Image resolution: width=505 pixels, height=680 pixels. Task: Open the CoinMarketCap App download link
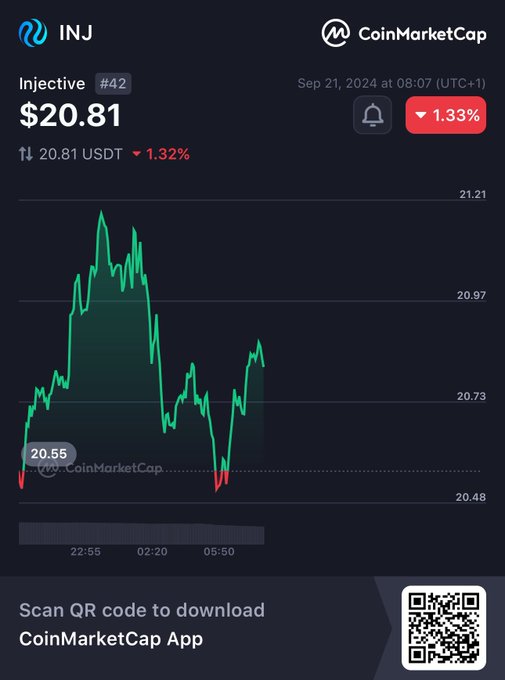pyautogui.click(x=111, y=639)
